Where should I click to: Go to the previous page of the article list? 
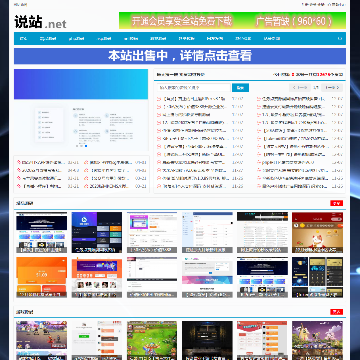click(x=299, y=88)
